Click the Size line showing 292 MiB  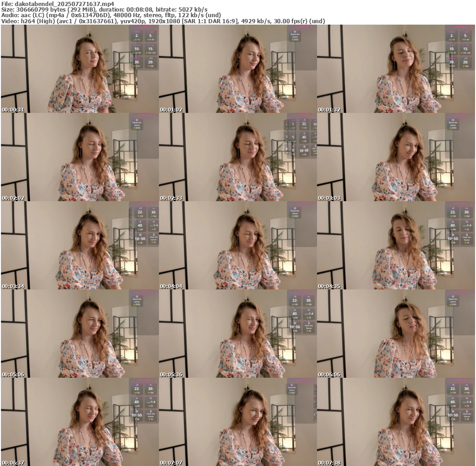pyautogui.click(x=105, y=9)
